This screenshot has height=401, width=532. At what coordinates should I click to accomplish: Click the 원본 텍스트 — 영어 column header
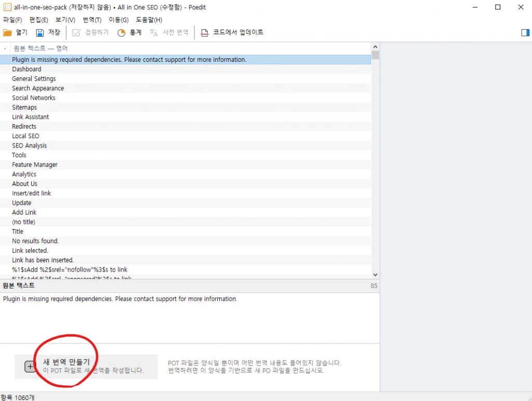(x=41, y=48)
